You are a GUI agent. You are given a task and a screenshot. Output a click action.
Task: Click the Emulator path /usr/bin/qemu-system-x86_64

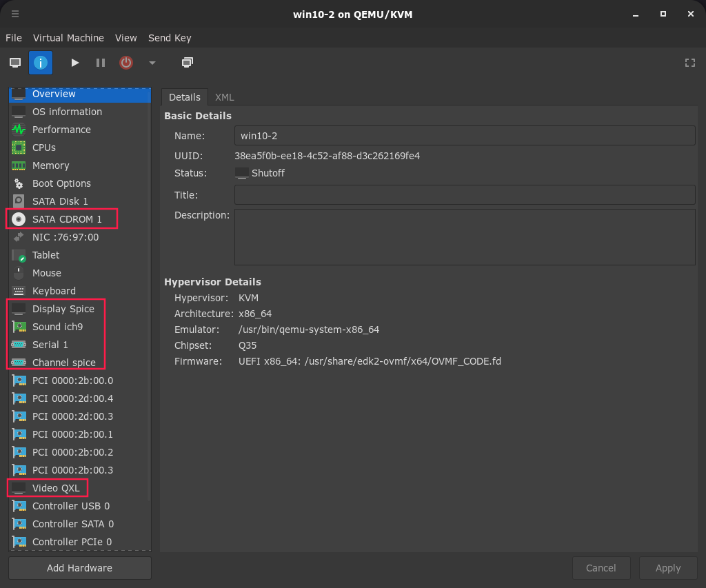tap(308, 330)
